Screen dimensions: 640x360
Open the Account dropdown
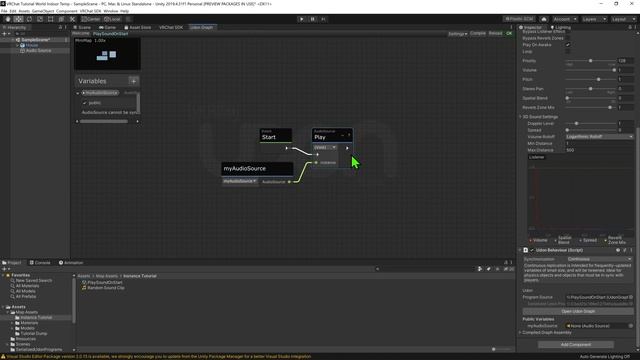[x=565, y=19]
